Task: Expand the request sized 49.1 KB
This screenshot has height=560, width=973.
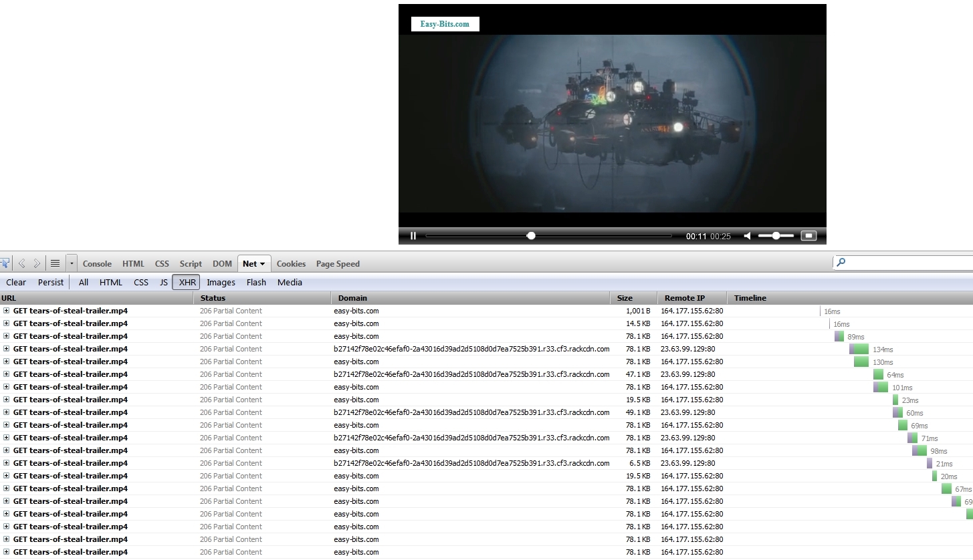Action: (x=6, y=412)
